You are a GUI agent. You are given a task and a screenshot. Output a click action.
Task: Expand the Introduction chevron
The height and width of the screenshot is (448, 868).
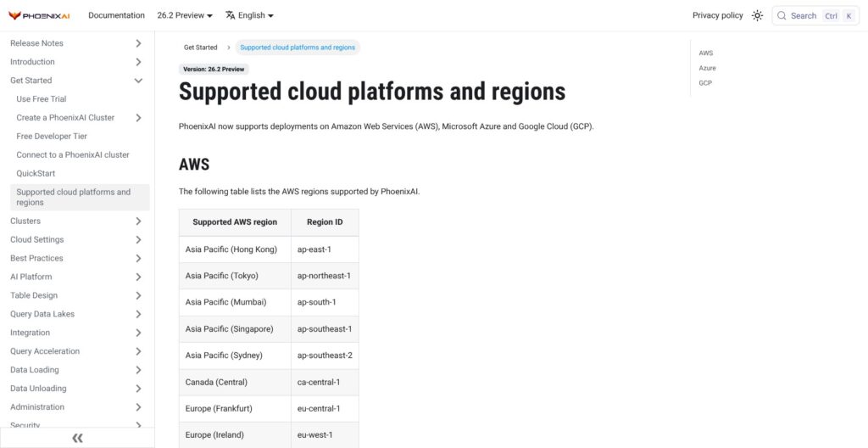click(x=138, y=62)
